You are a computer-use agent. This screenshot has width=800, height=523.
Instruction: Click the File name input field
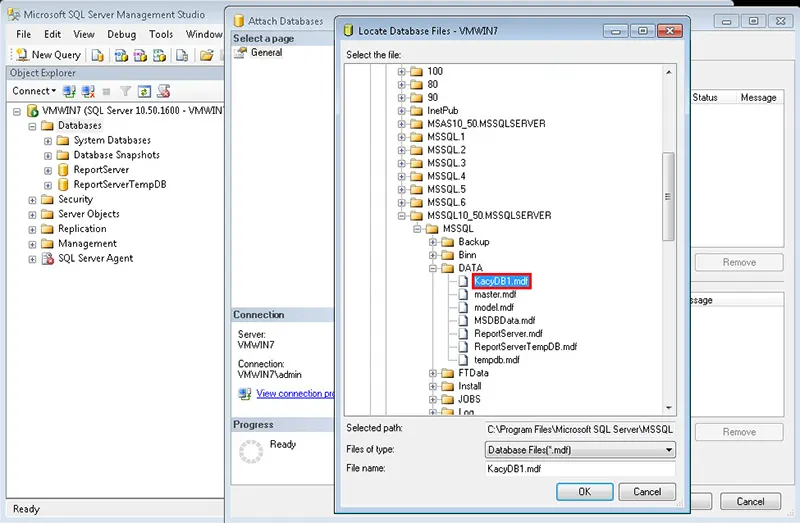pyautogui.click(x=580, y=468)
